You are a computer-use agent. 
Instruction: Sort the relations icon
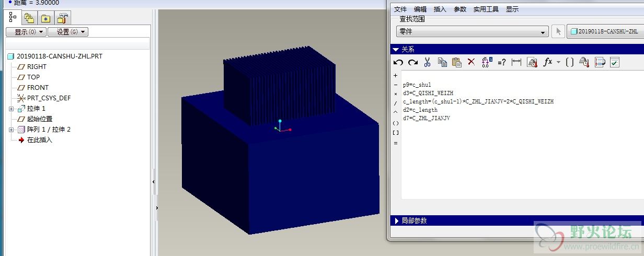(x=600, y=63)
